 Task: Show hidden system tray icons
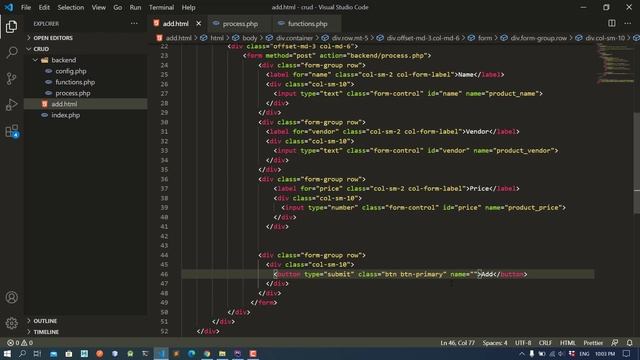(x=522, y=353)
